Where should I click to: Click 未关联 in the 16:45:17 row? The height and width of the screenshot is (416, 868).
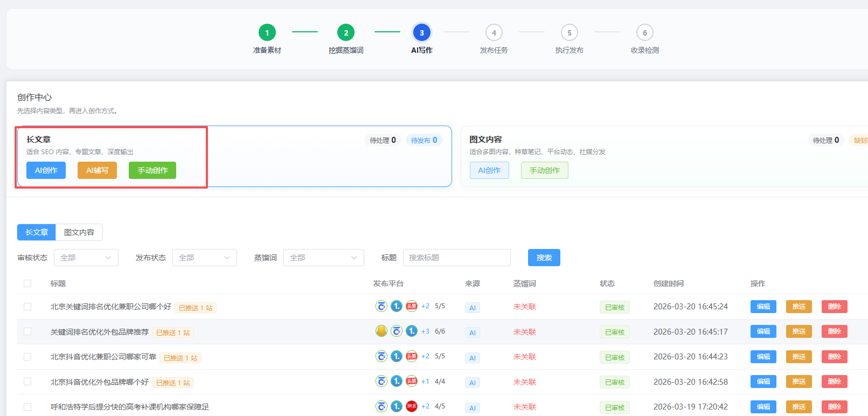pyautogui.click(x=525, y=332)
